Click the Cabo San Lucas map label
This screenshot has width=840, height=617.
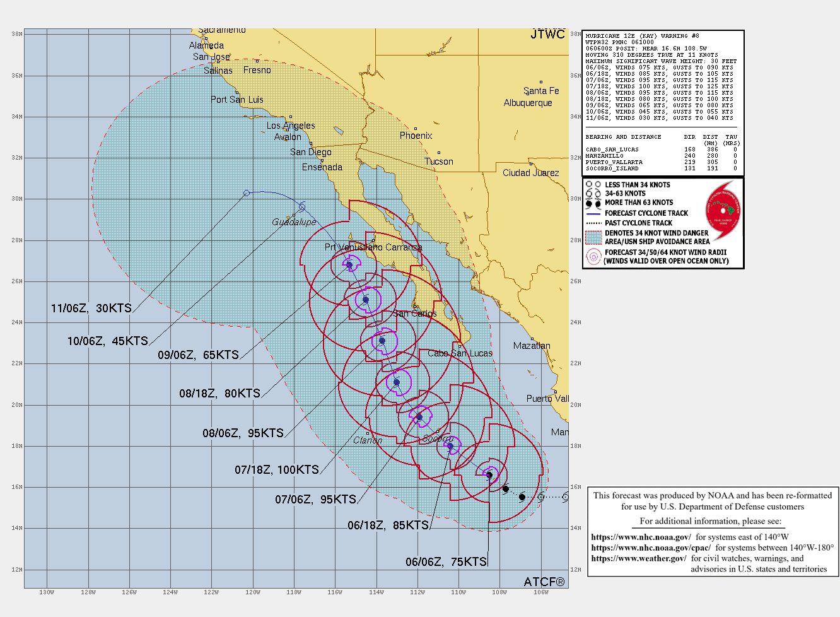tap(460, 353)
